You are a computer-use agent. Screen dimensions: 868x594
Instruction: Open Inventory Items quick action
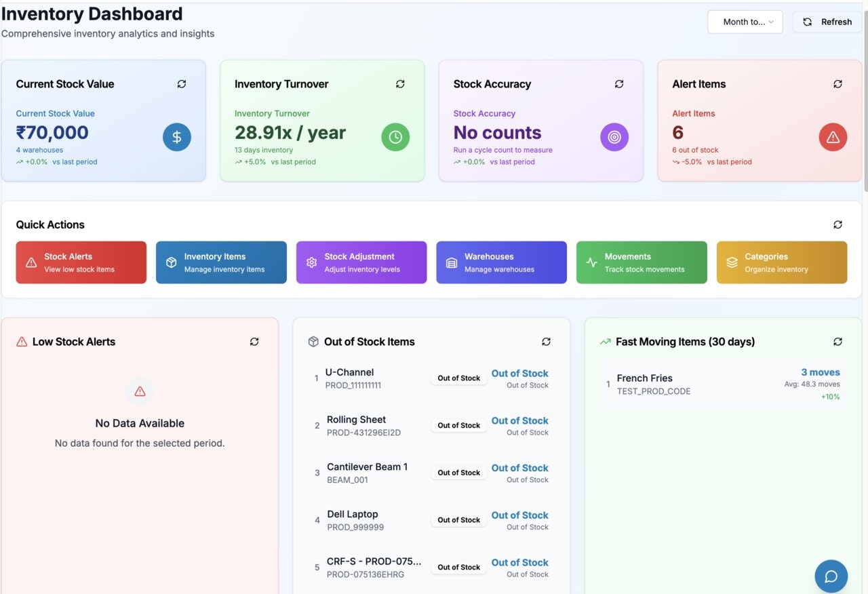221,262
